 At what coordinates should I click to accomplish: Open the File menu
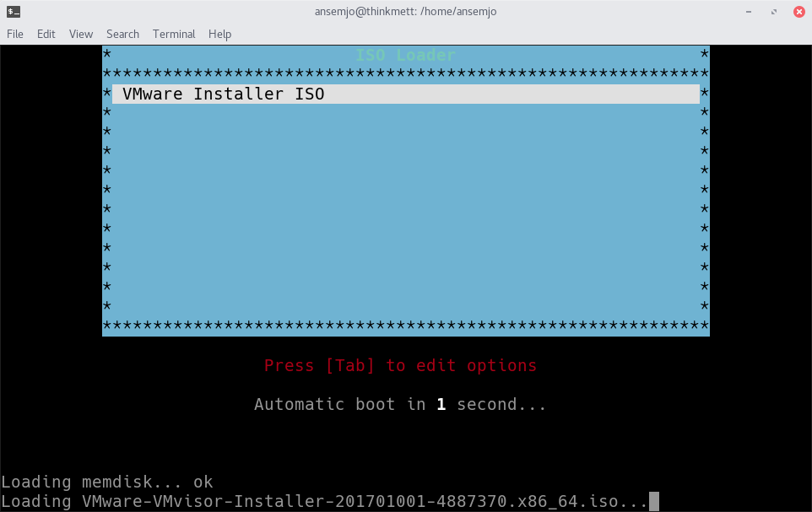[x=15, y=34]
